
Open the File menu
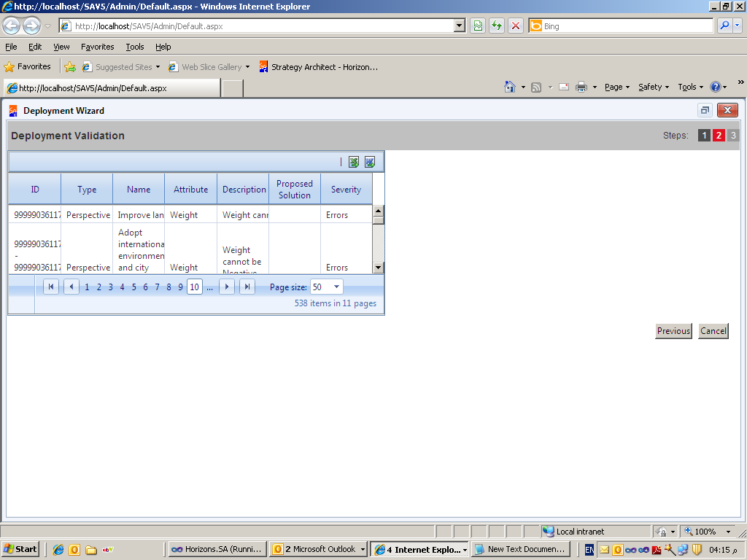coord(11,47)
